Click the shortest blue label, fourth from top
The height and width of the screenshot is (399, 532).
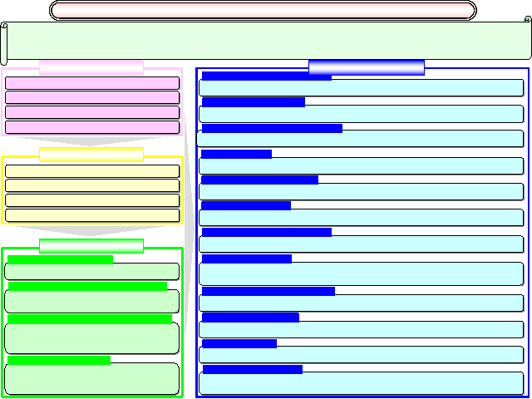click(x=236, y=154)
